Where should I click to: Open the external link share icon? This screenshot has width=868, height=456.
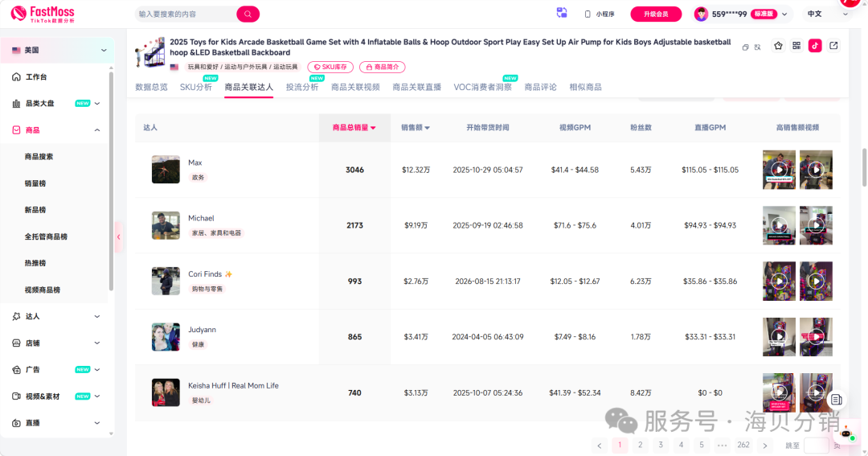click(x=833, y=46)
